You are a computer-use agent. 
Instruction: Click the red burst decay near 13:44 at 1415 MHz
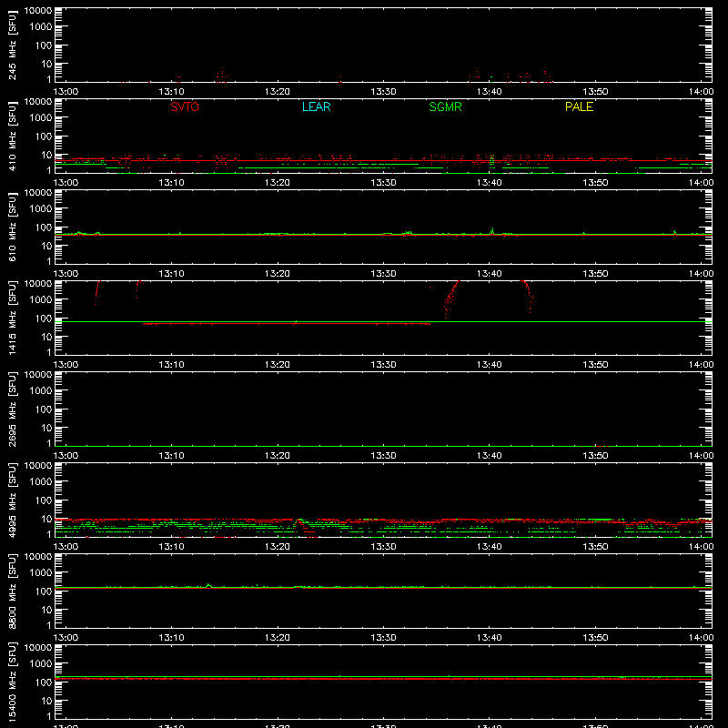[x=528, y=295]
